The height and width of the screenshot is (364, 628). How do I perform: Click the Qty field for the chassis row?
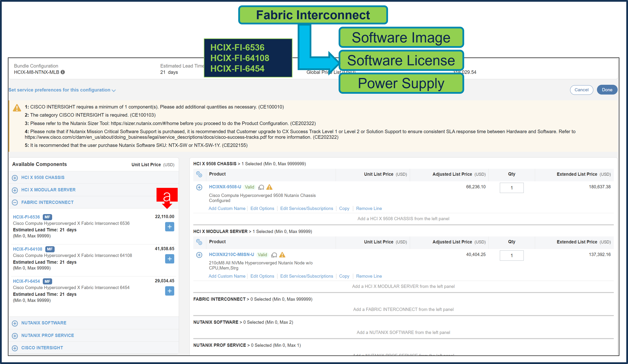[x=512, y=188]
